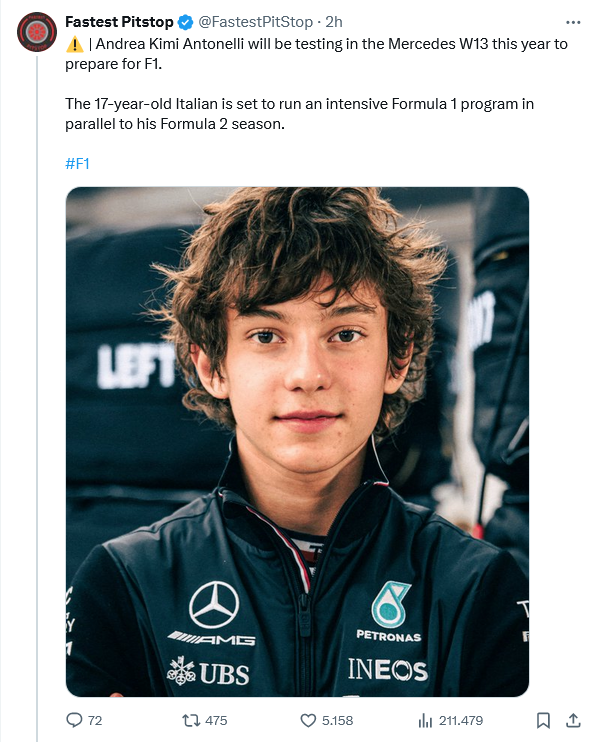Click the reply speech bubble icon
Screen dimensions: 598x742
click(74, 720)
